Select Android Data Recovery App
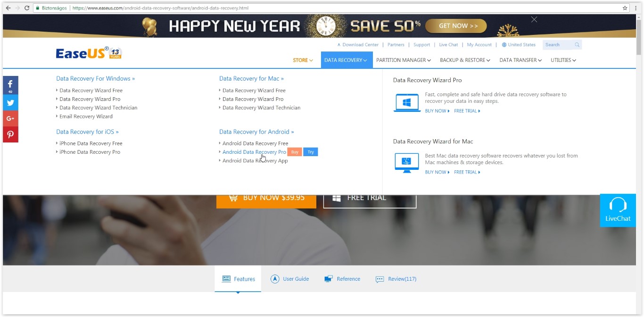The image size is (644, 317). point(255,161)
